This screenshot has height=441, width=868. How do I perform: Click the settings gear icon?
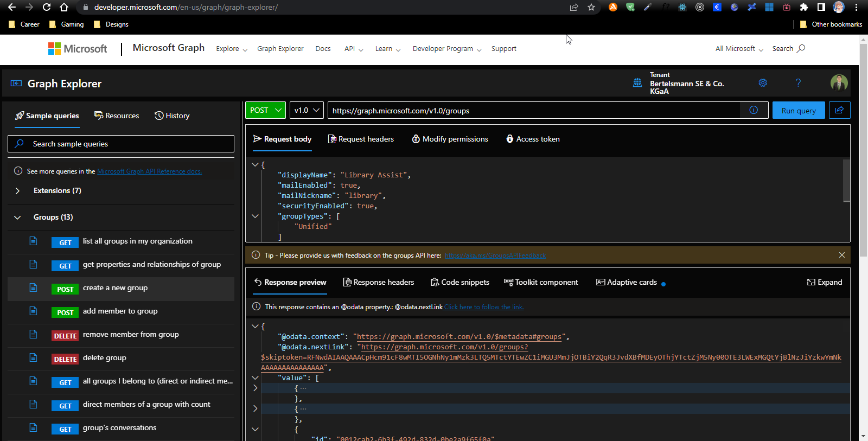coord(763,83)
